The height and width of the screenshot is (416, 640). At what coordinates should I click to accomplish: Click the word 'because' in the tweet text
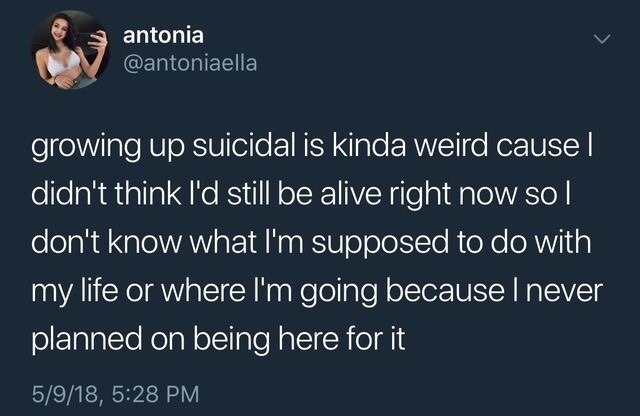point(445,290)
